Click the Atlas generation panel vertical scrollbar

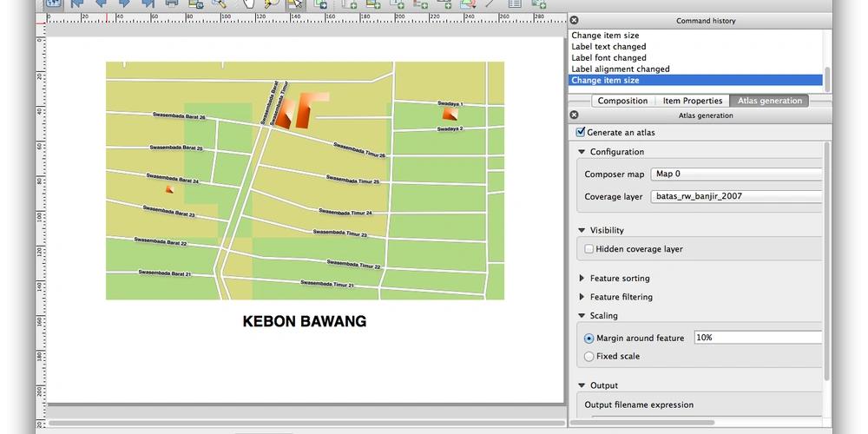coord(827,260)
